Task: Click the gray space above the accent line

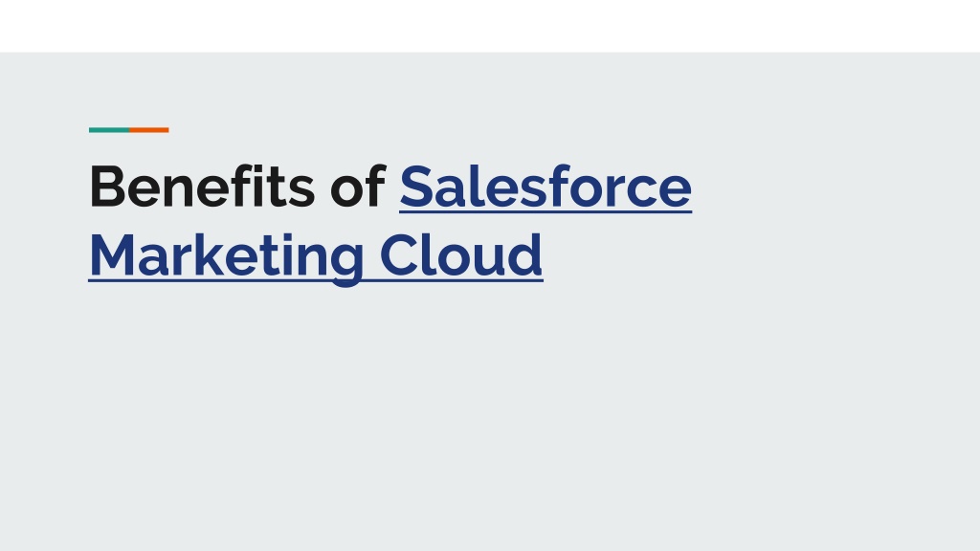Action: (x=129, y=91)
